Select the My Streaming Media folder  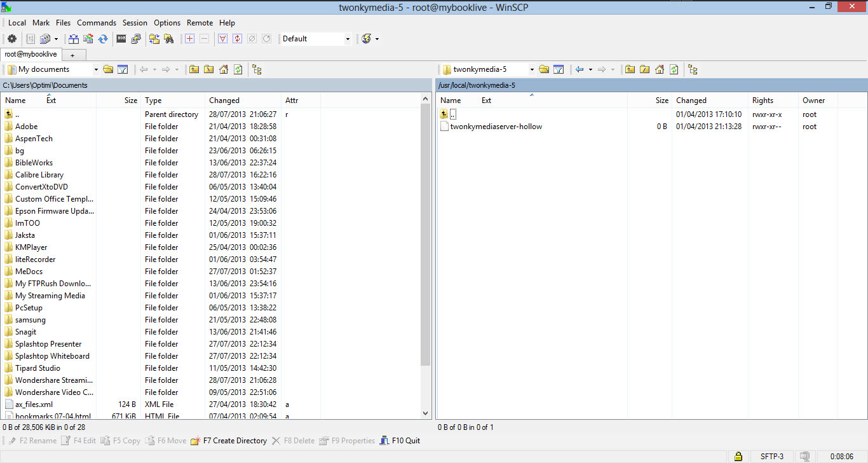(x=50, y=296)
